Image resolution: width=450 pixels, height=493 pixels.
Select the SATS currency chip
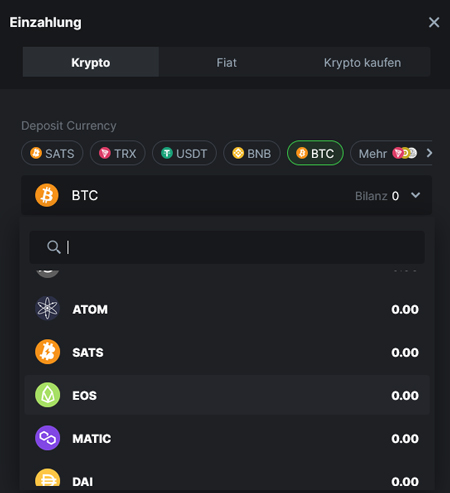pyautogui.click(x=52, y=153)
